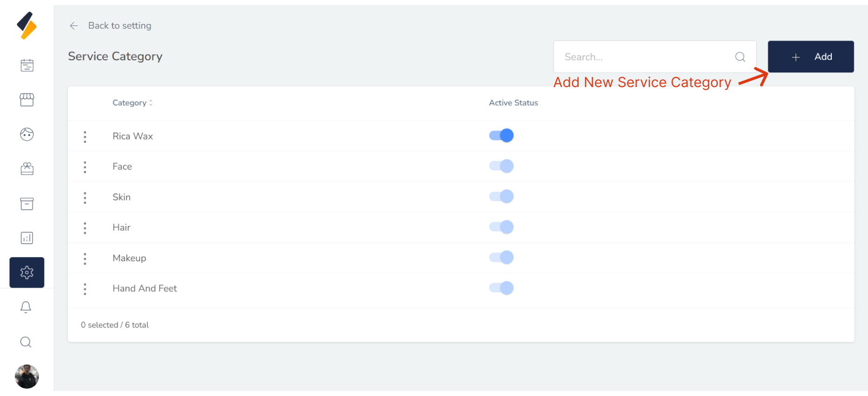Click the sidebar magnifier search icon
868x396 pixels.
coord(26,342)
